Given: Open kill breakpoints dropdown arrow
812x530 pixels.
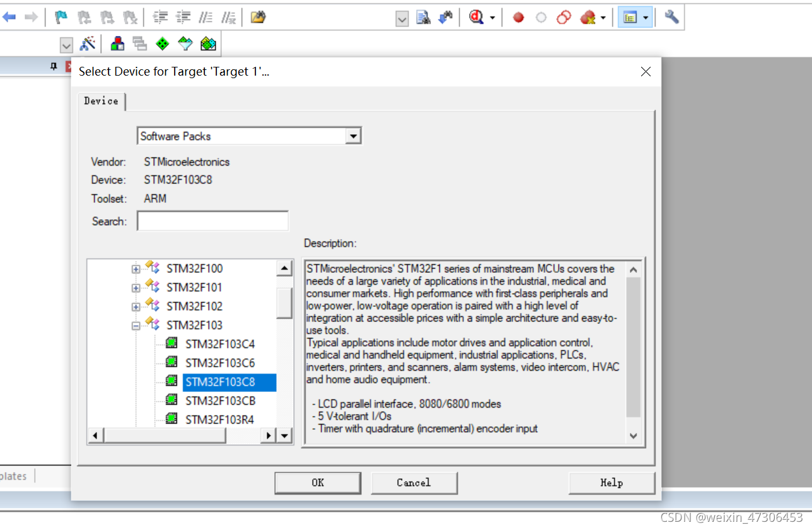Looking at the screenshot, I should 603,18.
